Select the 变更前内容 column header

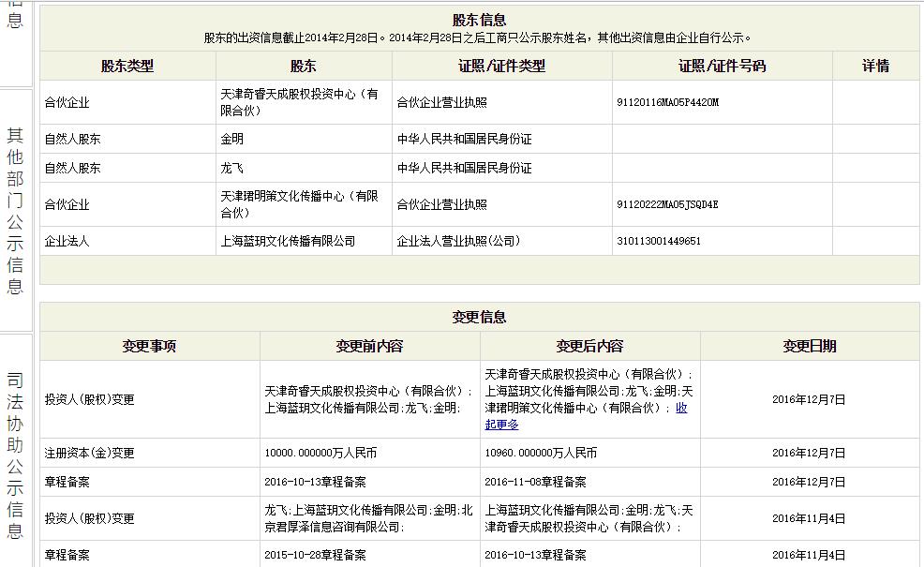coord(369,346)
